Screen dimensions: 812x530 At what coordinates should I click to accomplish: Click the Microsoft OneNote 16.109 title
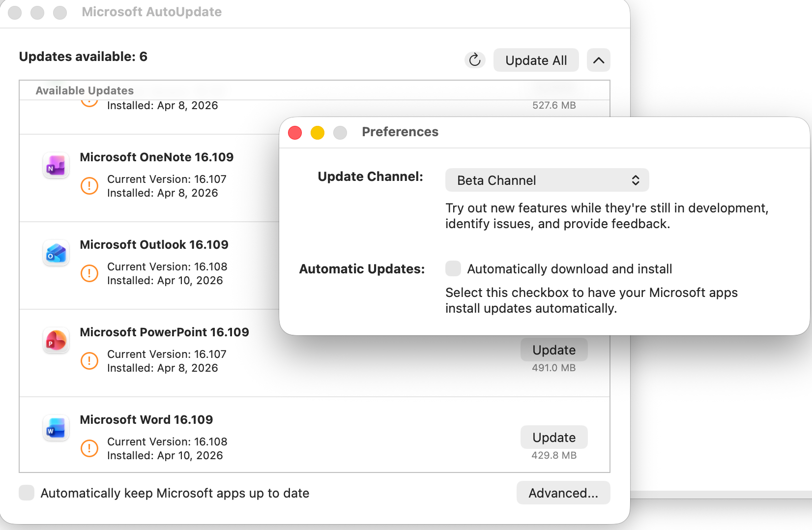coord(157,157)
